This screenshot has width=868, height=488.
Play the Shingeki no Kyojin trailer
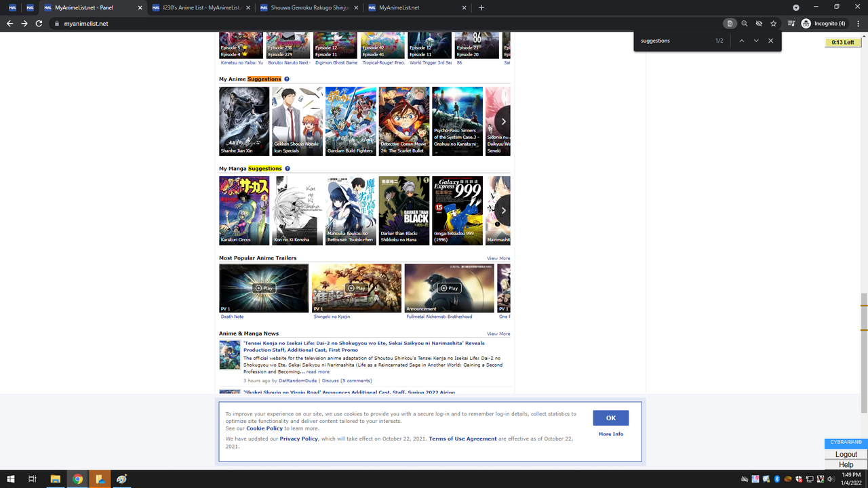click(356, 288)
